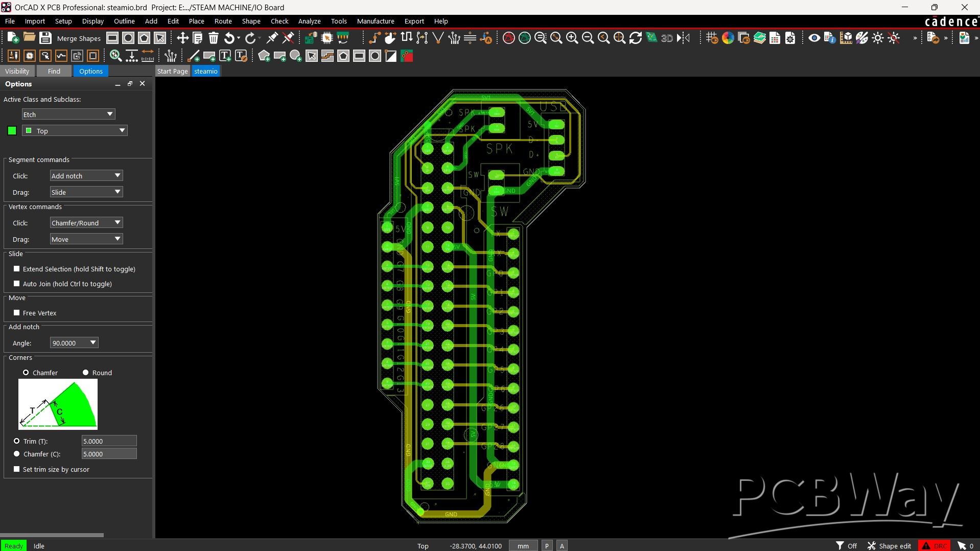Enable Extend Selection checkbox
Screen dimensions: 980x551
[17, 269]
